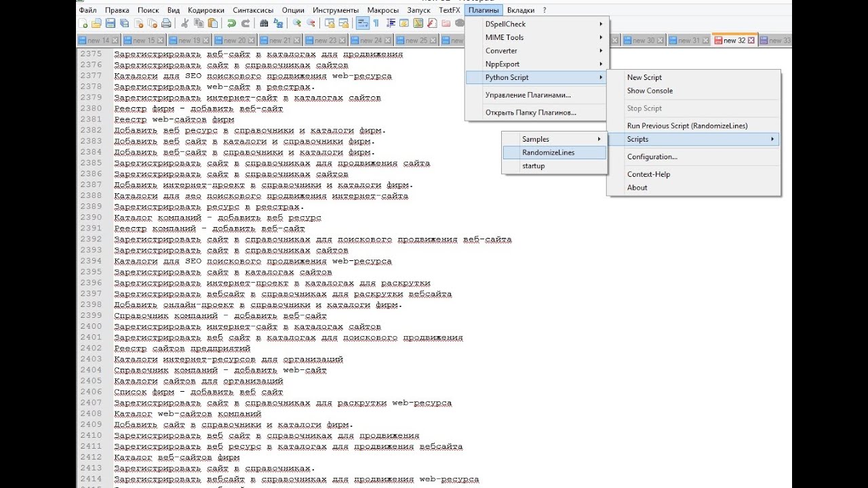The width and height of the screenshot is (868, 488).
Task: Click the Function List toolbar icon
Action: [x=431, y=24]
